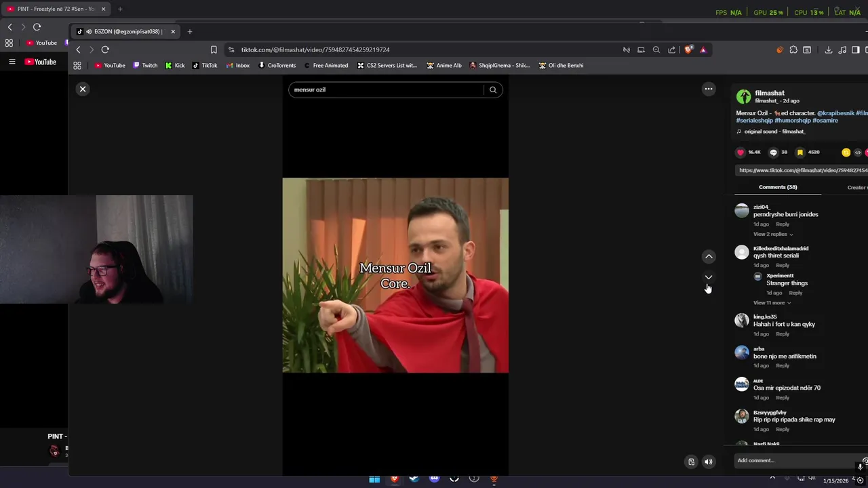Mute the video with speaker icon
Viewport: 868px width, 488px height.
pos(709,462)
